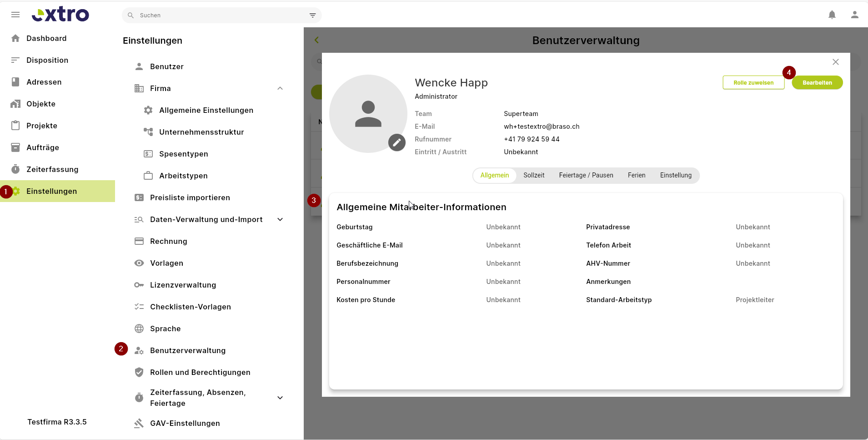Click the Aufträge archive icon
Viewport: 868px width, 440px height.
(x=15, y=147)
